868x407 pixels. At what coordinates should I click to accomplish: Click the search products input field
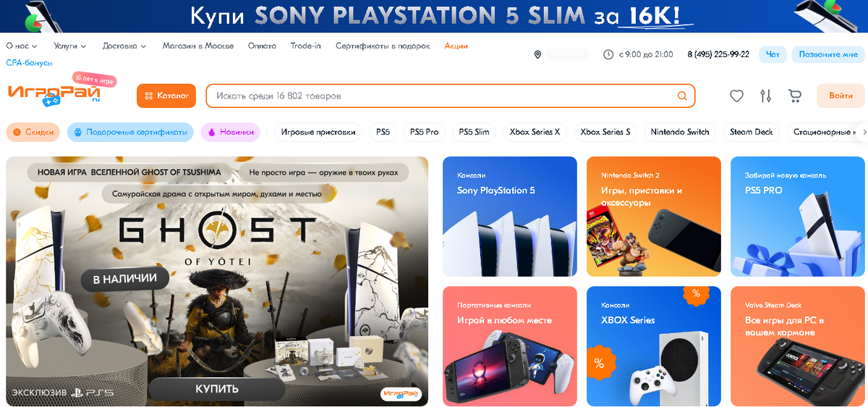pos(441,96)
